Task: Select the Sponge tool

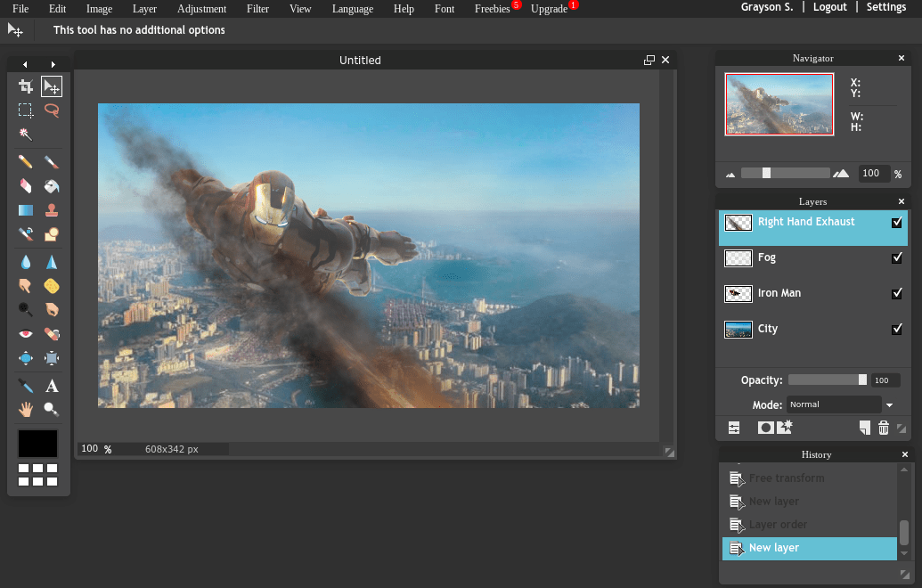Action: tap(52, 286)
